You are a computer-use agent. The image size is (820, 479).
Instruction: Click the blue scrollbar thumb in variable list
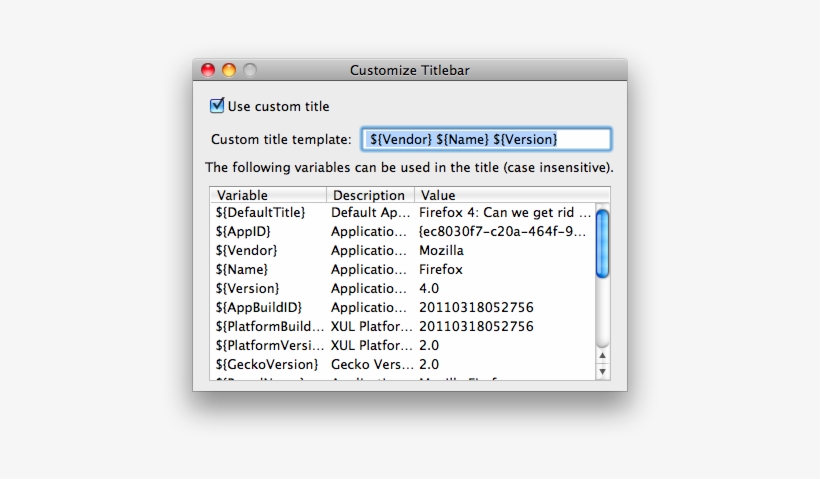point(602,243)
